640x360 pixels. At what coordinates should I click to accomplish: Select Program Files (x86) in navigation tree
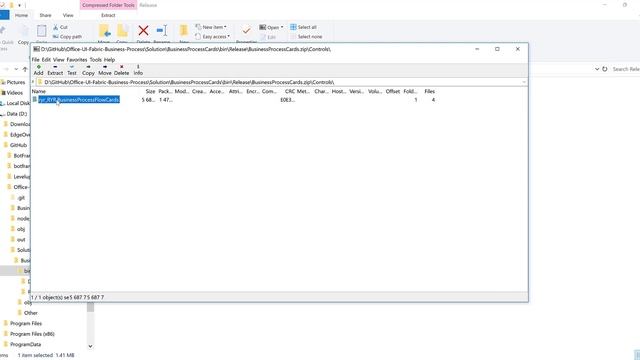(32, 334)
